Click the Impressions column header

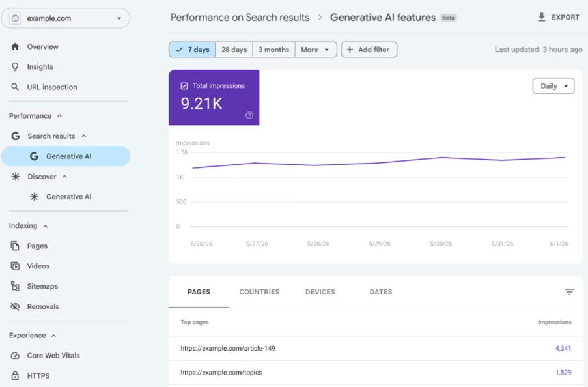pos(555,322)
